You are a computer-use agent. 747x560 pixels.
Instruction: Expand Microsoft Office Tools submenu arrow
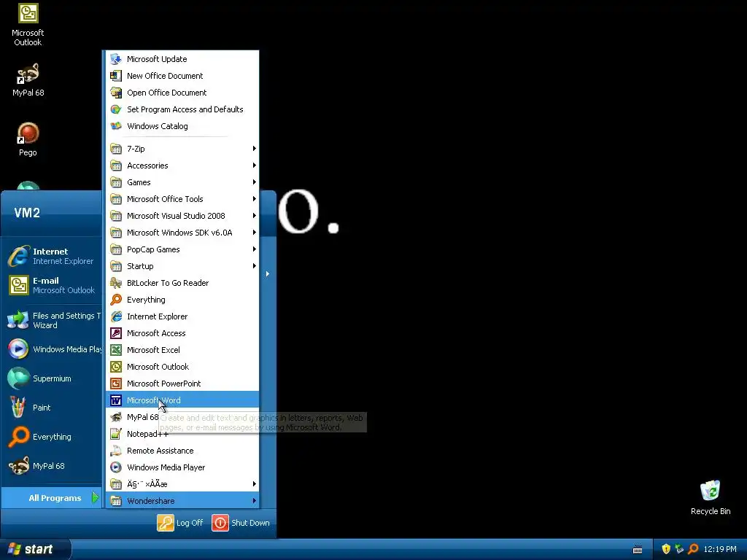(x=255, y=199)
